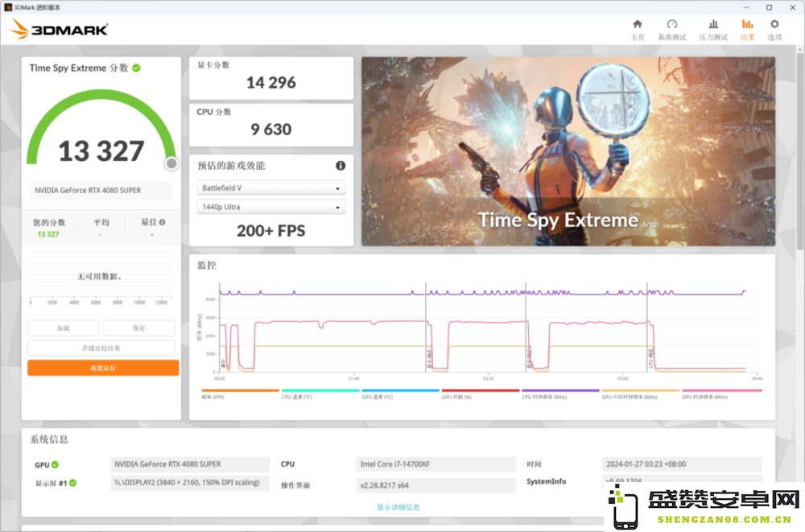Click the graphics score 14 296
This screenshot has width=805, height=532.
coord(271,83)
